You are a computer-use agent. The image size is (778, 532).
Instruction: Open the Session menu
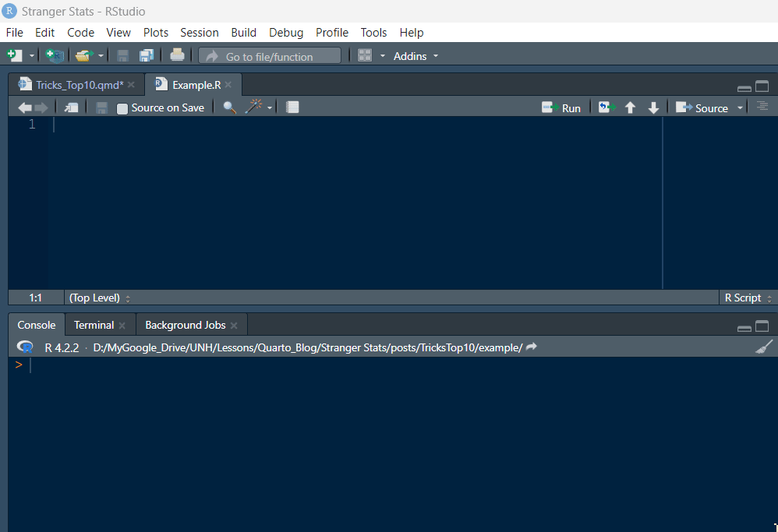200,33
